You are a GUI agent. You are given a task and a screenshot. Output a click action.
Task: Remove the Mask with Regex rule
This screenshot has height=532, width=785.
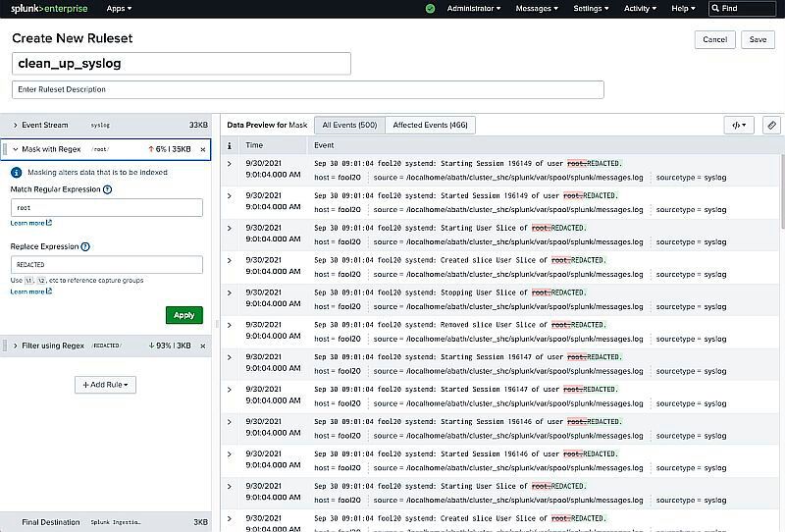click(x=203, y=149)
